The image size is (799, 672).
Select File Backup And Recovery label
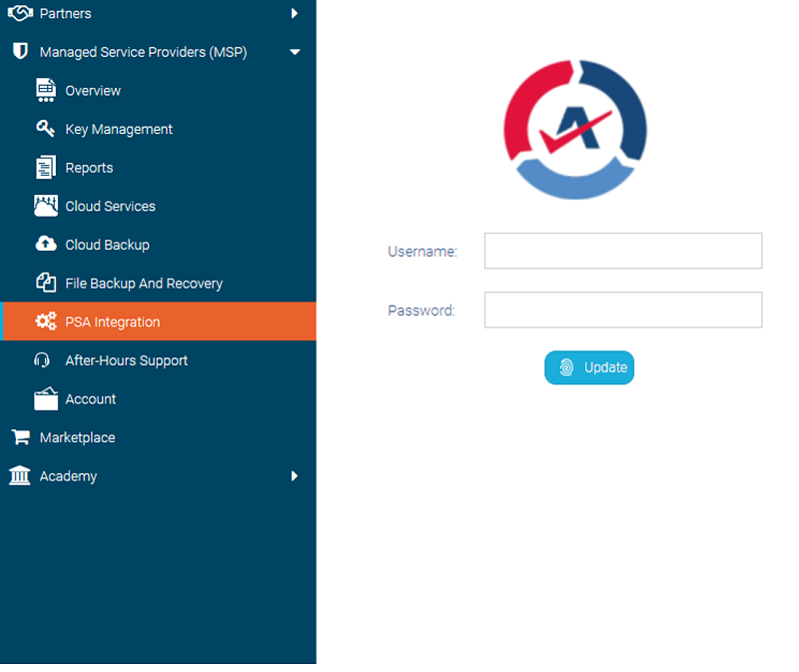[144, 284]
